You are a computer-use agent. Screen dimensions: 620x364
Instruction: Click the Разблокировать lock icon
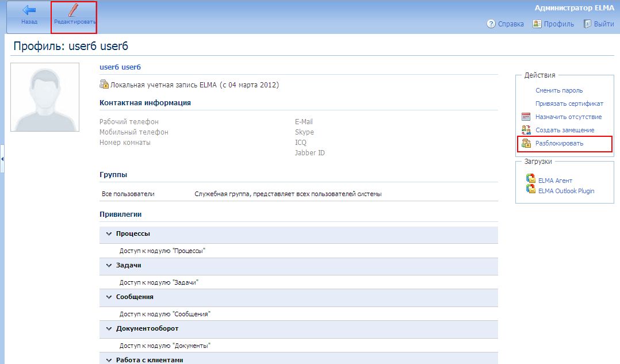coord(526,143)
